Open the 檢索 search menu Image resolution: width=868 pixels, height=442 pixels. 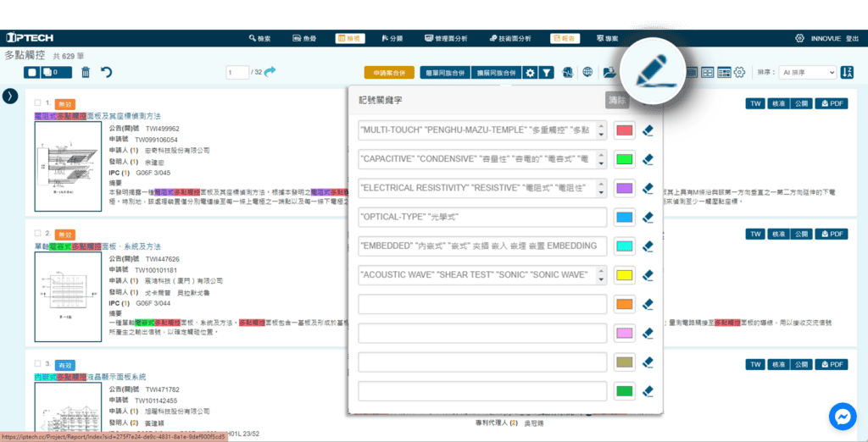tap(259, 39)
